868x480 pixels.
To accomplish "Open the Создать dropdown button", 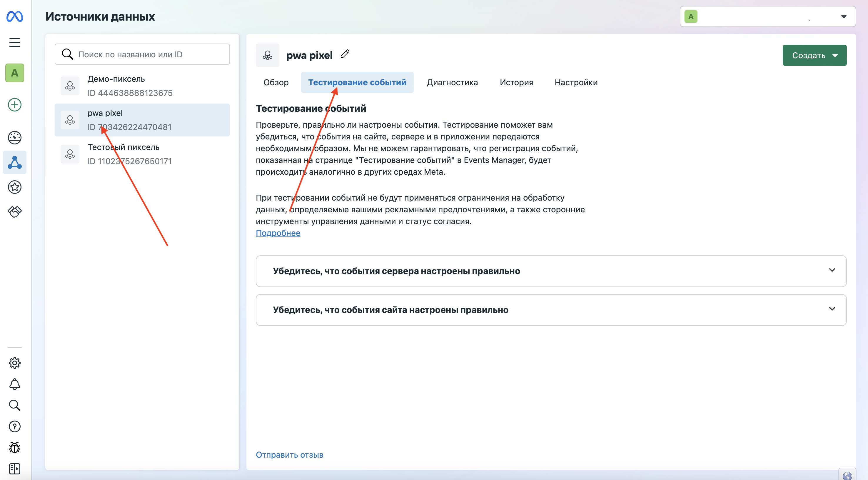I will point(814,55).
